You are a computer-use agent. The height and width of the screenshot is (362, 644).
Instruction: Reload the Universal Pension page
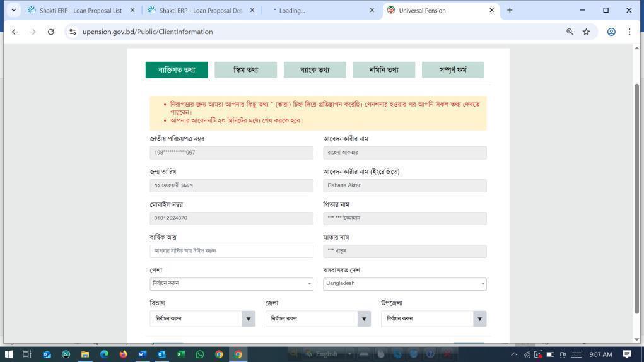pos(51,32)
